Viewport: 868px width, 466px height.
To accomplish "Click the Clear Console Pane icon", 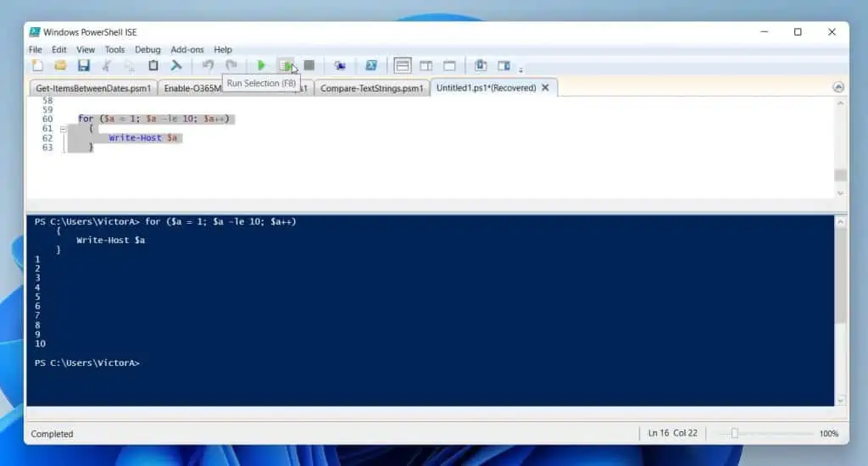I will (176, 65).
